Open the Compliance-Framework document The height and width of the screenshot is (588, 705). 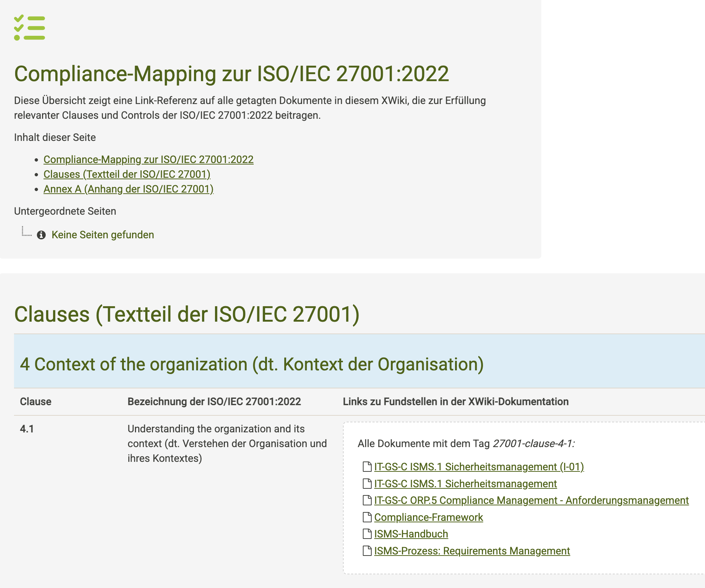tap(428, 517)
